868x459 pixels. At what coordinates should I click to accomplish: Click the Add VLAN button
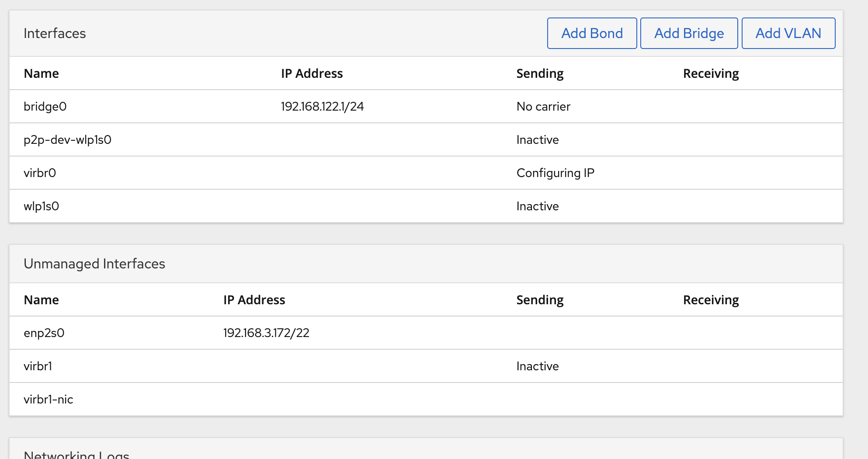tap(788, 33)
